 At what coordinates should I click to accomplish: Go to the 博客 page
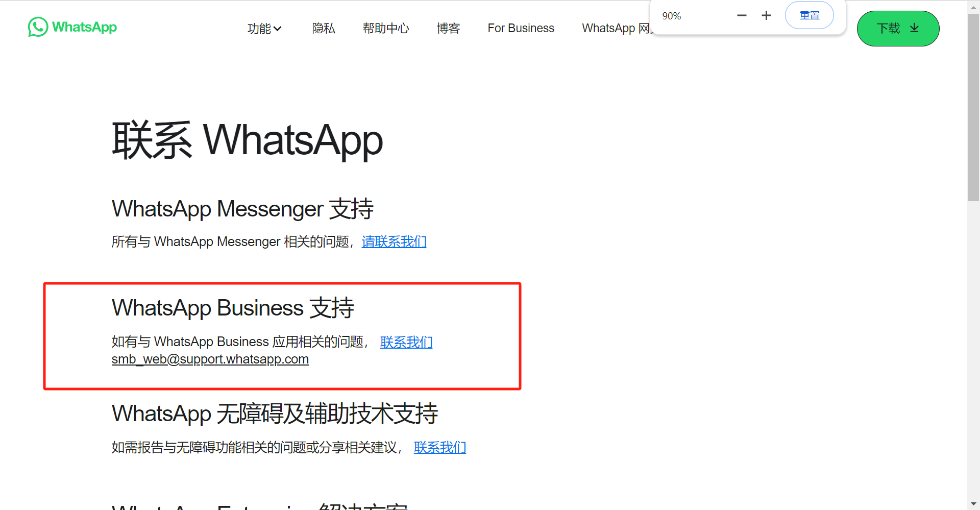(x=448, y=29)
